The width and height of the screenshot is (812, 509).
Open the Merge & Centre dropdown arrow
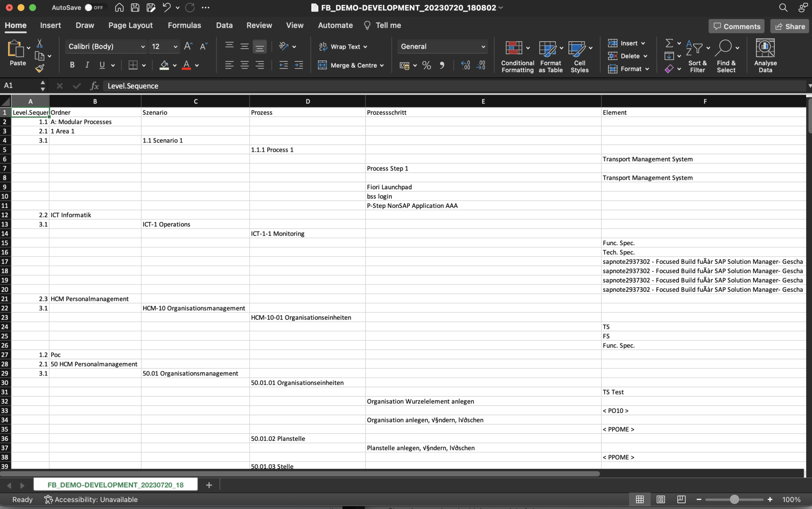(x=382, y=66)
